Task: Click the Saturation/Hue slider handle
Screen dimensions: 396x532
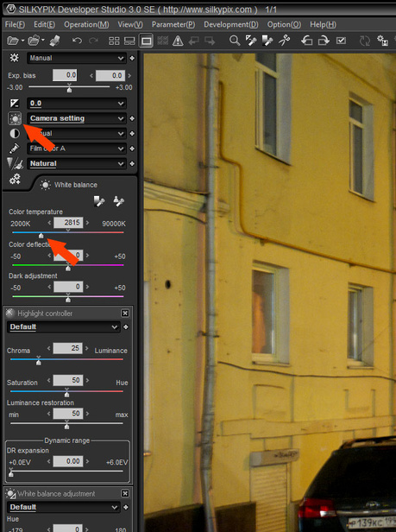Action: 66,394
